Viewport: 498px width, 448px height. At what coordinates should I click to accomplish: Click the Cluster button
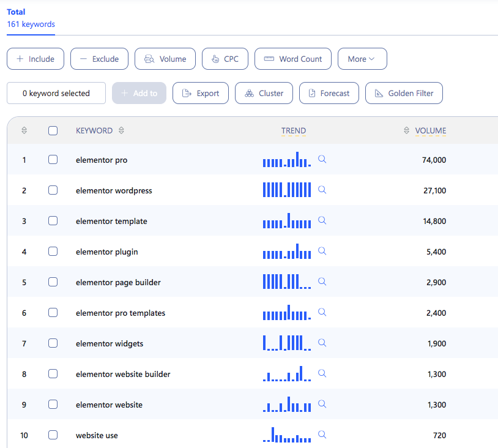click(264, 93)
